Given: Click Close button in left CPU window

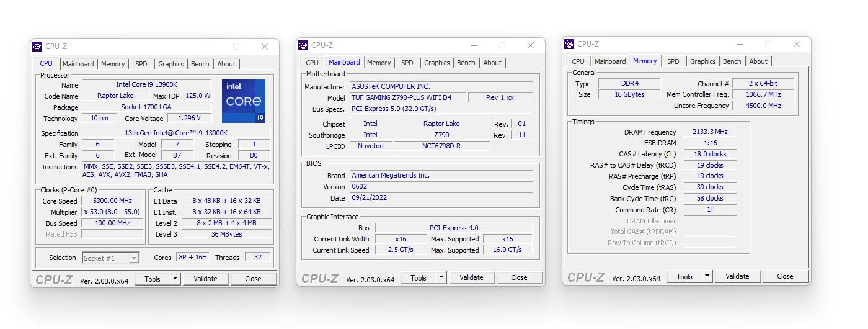Looking at the screenshot, I should tap(253, 279).
